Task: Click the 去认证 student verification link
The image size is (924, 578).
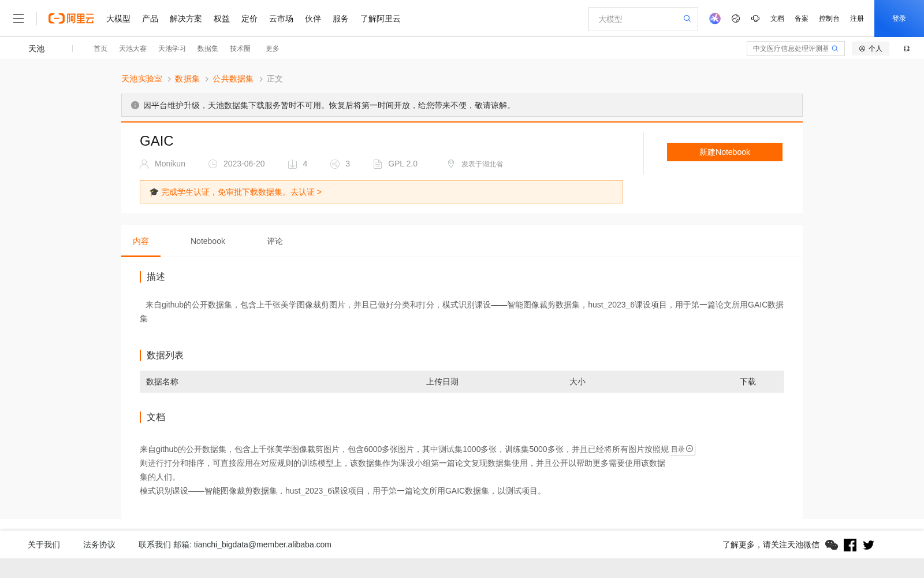Action: pos(306,192)
